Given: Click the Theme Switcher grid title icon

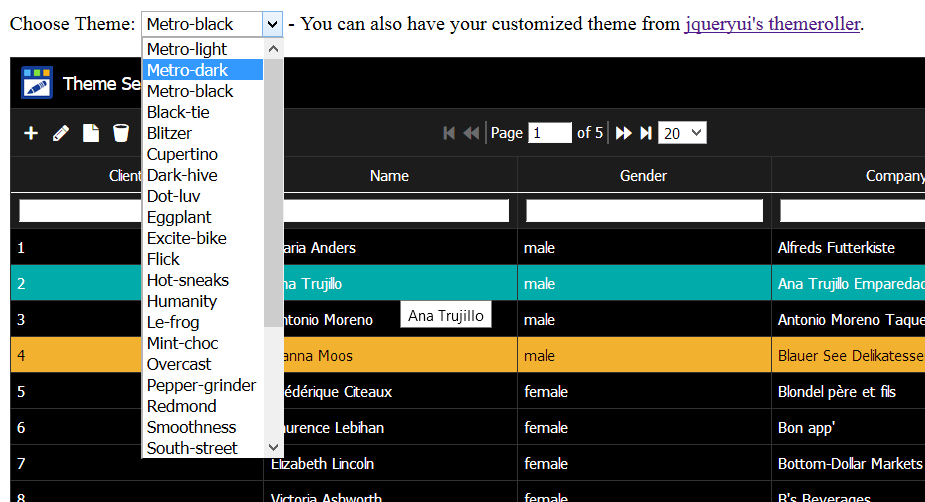Looking at the screenshot, I should tap(37, 83).
